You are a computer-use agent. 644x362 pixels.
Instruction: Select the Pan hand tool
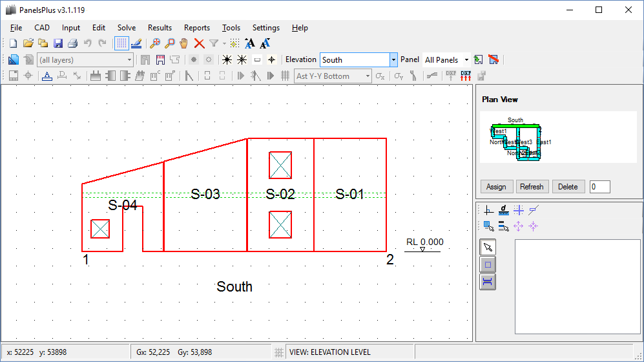click(x=184, y=44)
